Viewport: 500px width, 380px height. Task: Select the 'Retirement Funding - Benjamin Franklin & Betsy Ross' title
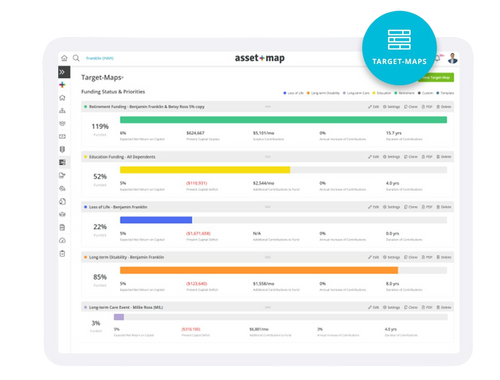click(x=147, y=107)
